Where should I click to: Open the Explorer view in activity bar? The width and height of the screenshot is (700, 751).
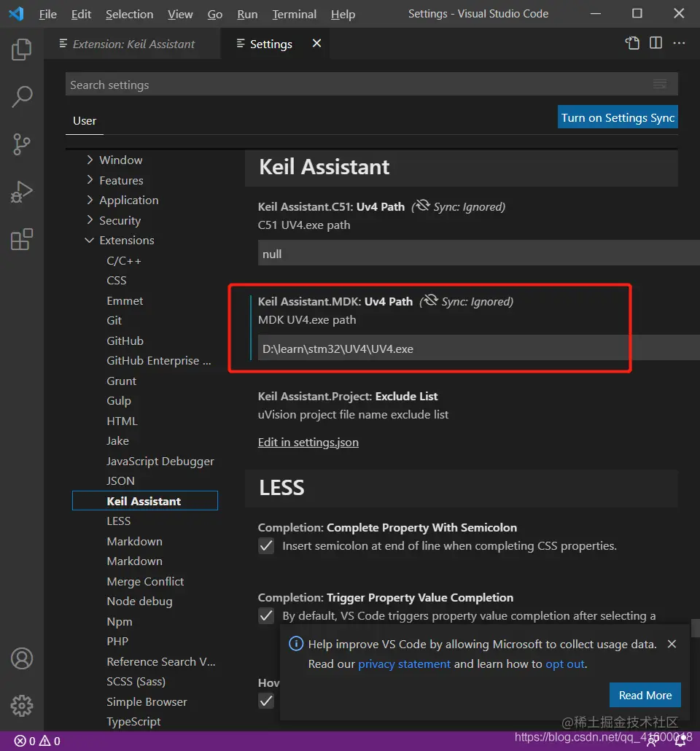pos(22,50)
